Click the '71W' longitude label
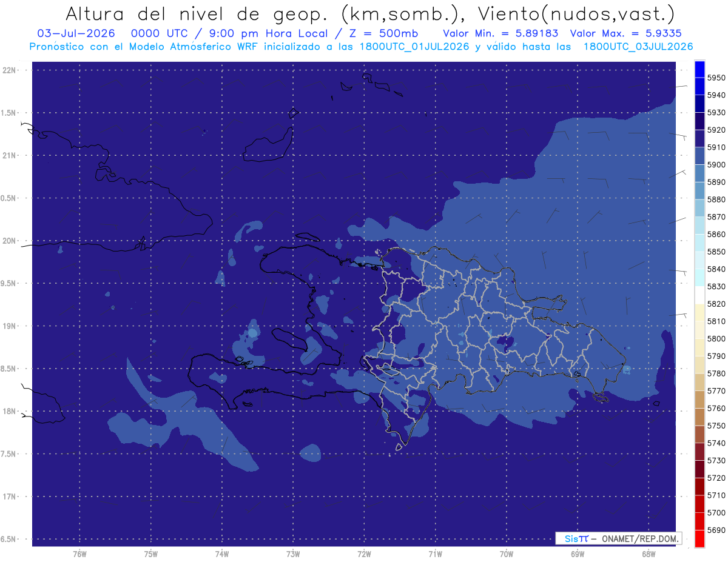This screenshot has height=562, width=728. [435, 554]
